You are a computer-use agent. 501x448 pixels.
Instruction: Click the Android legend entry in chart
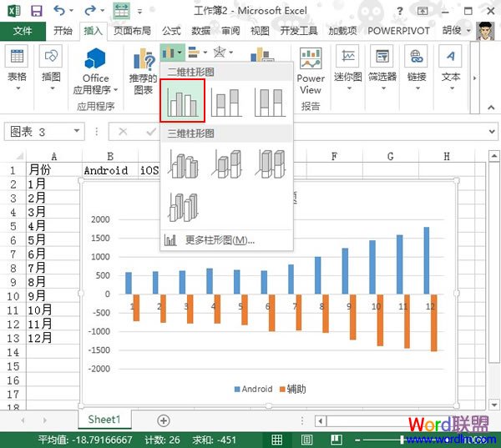click(253, 389)
